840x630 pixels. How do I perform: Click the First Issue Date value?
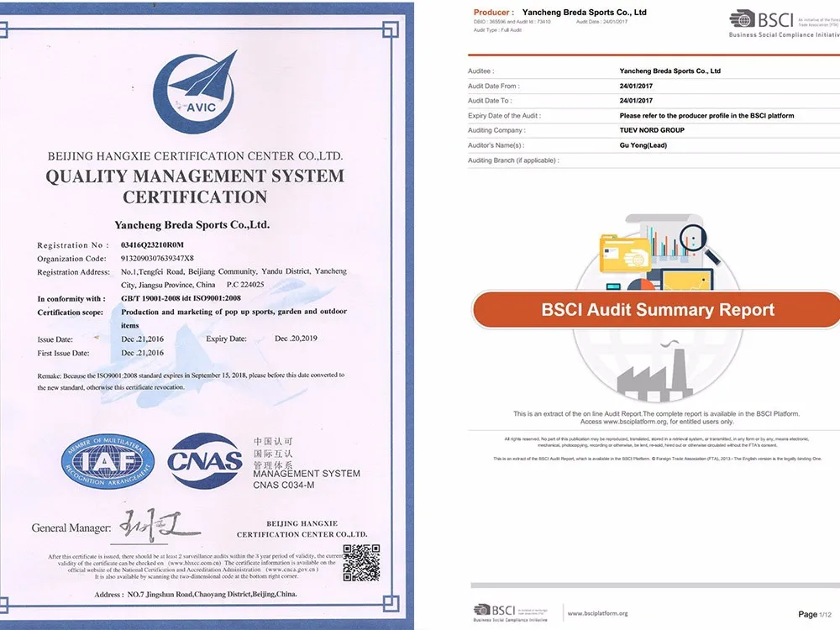[143, 353]
